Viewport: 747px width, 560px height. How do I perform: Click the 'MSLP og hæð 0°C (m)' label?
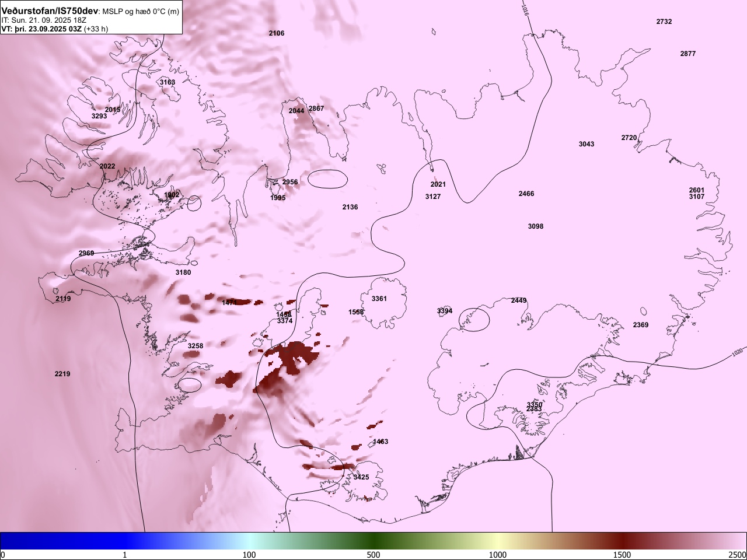click(x=141, y=11)
